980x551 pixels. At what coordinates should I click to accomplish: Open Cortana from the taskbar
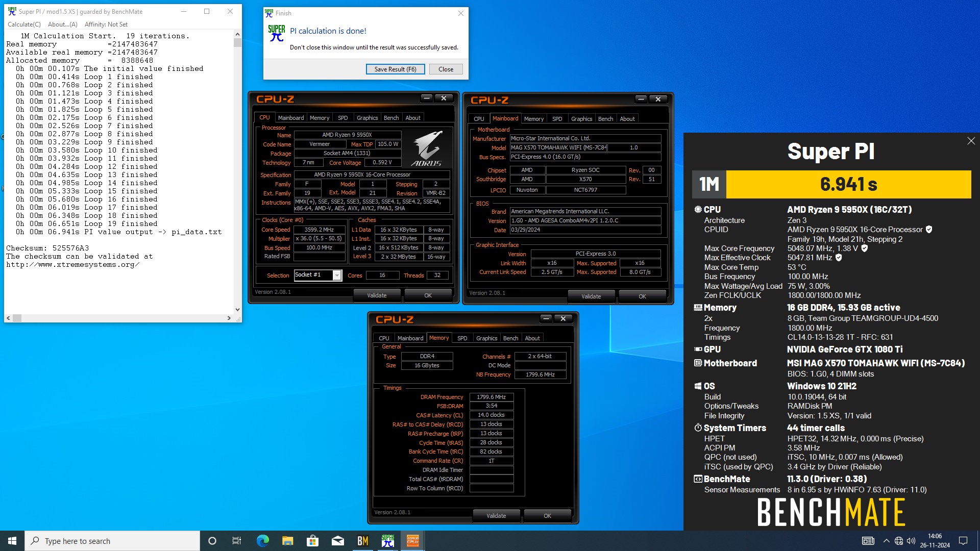[x=212, y=541]
